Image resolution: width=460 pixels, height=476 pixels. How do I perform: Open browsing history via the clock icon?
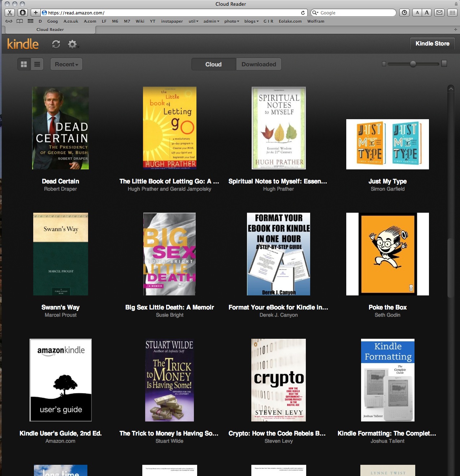coord(404,12)
